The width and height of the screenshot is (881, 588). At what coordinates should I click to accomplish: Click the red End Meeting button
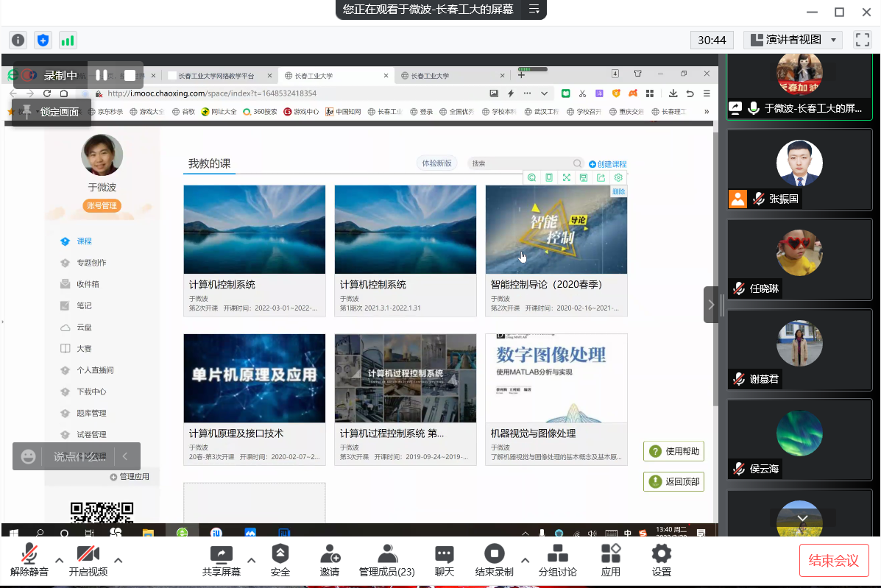coord(834,560)
